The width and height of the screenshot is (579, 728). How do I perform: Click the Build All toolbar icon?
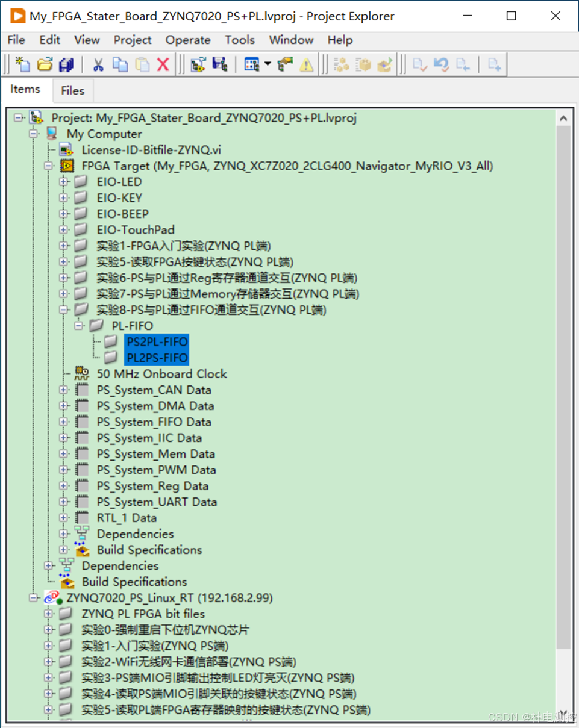coord(341,64)
